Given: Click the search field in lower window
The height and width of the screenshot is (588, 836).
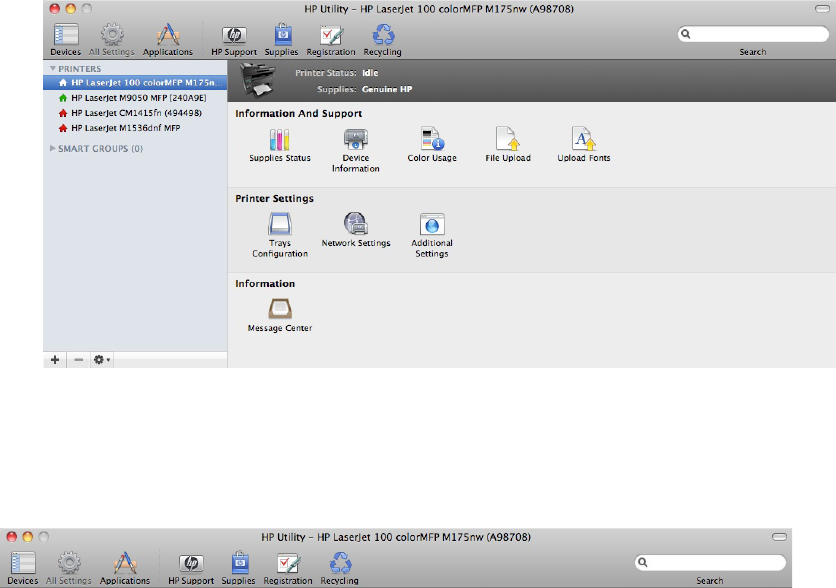Looking at the screenshot, I should [x=710, y=562].
